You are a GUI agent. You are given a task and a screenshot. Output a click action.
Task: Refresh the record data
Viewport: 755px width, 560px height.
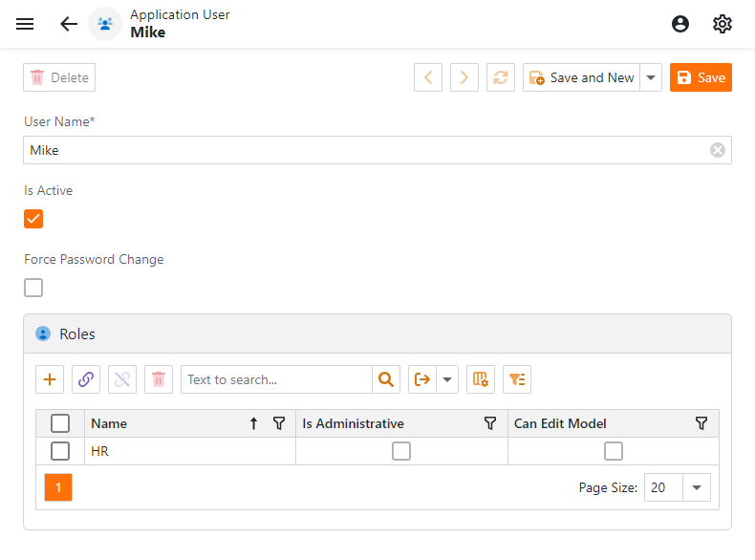click(x=501, y=77)
